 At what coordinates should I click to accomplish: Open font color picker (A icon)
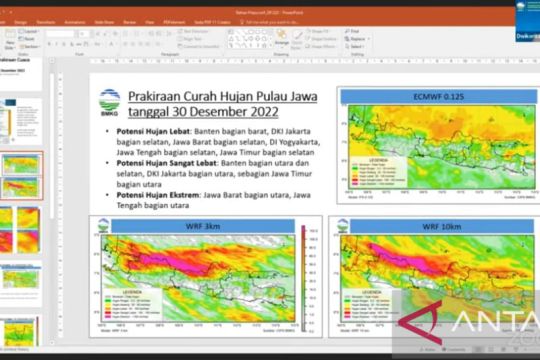112,44
